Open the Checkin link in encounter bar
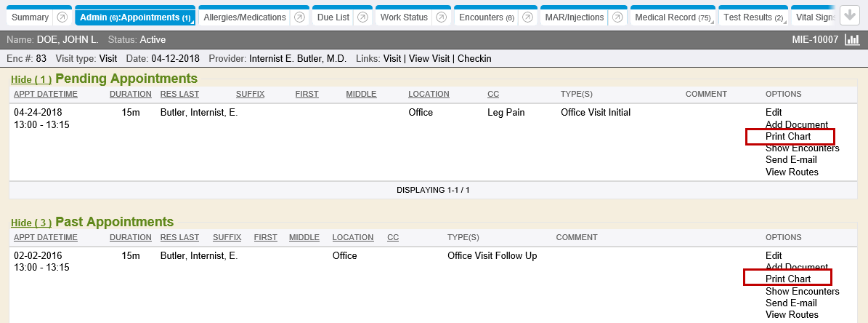868x323 pixels. pos(474,58)
